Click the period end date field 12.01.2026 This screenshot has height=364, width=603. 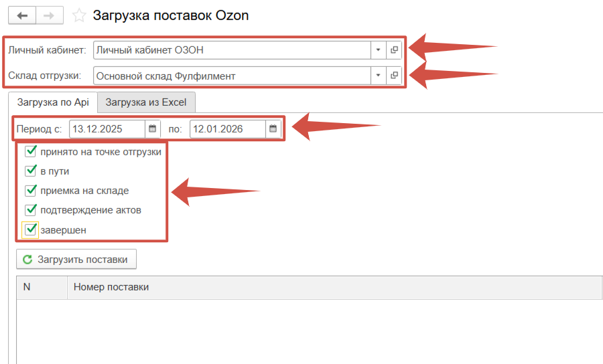tap(226, 128)
